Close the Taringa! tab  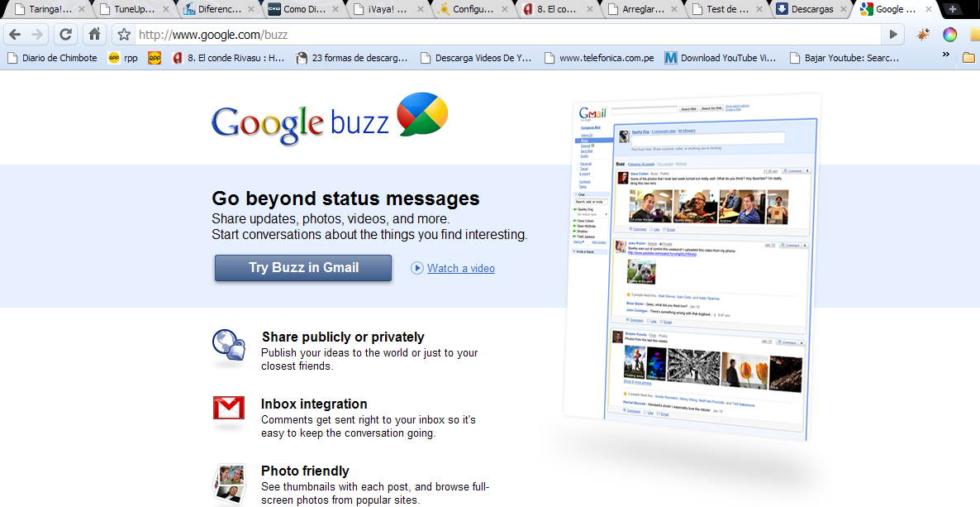(82, 9)
